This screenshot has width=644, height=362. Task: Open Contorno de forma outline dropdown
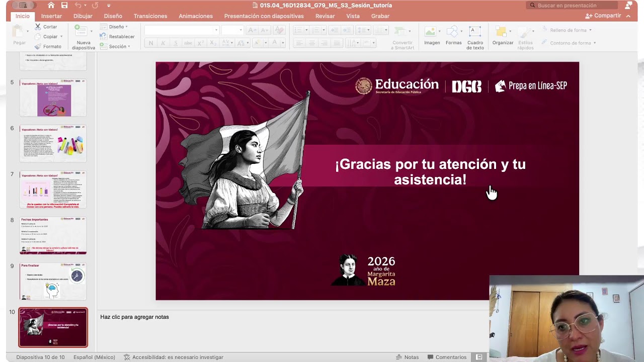tap(570, 43)
